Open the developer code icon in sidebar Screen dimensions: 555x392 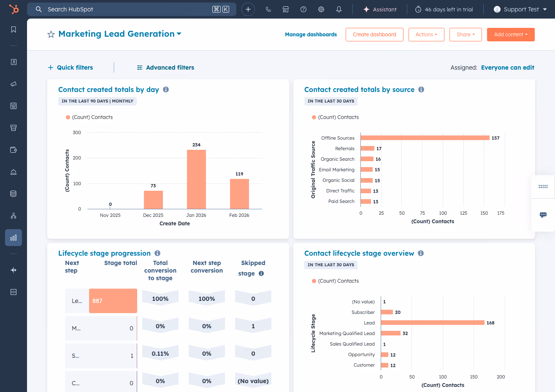click(13, 292)
